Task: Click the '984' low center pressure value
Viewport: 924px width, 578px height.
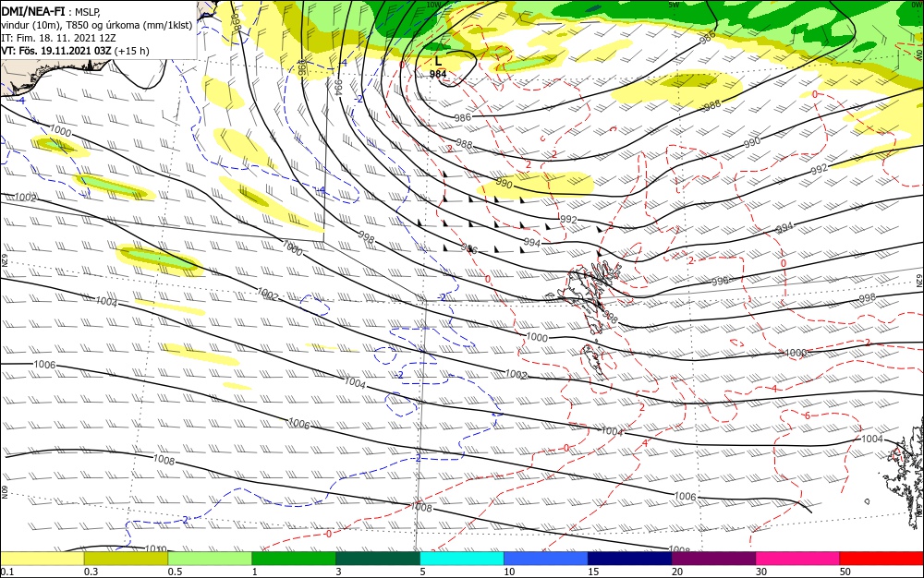Action: coord(438,74)
